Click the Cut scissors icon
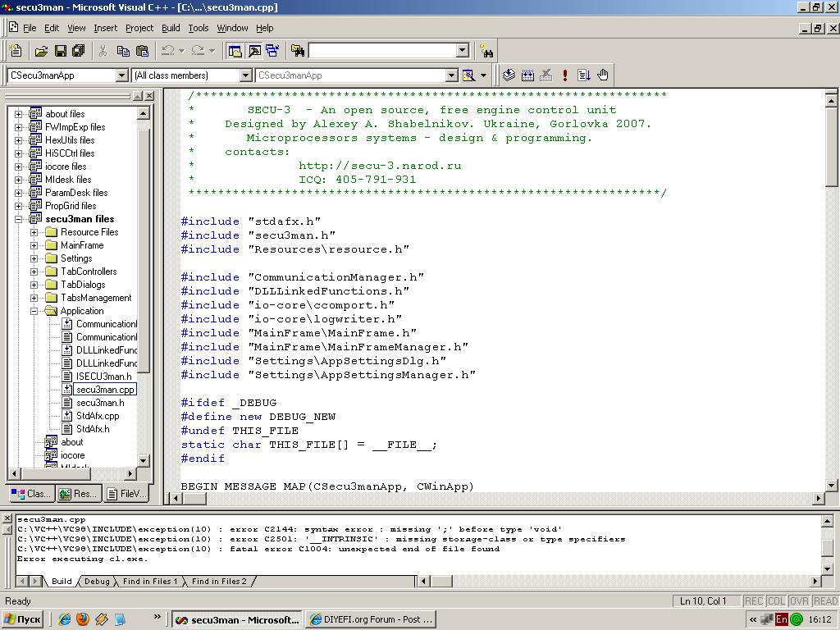Image resolution: width=840 pixels, height=630 pixels. pyautogui.click(x=103, y=51)
